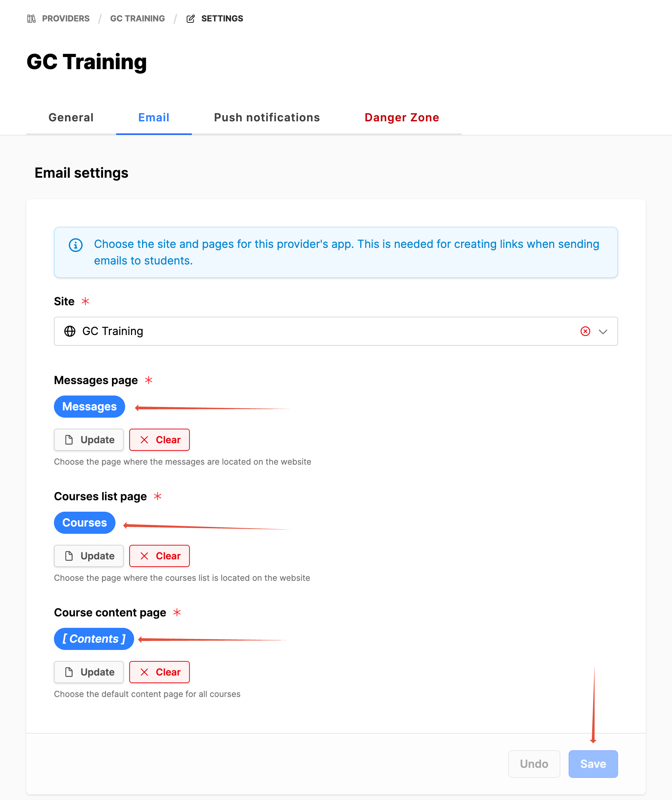Open the Push notifications tab

click(267, 118)
